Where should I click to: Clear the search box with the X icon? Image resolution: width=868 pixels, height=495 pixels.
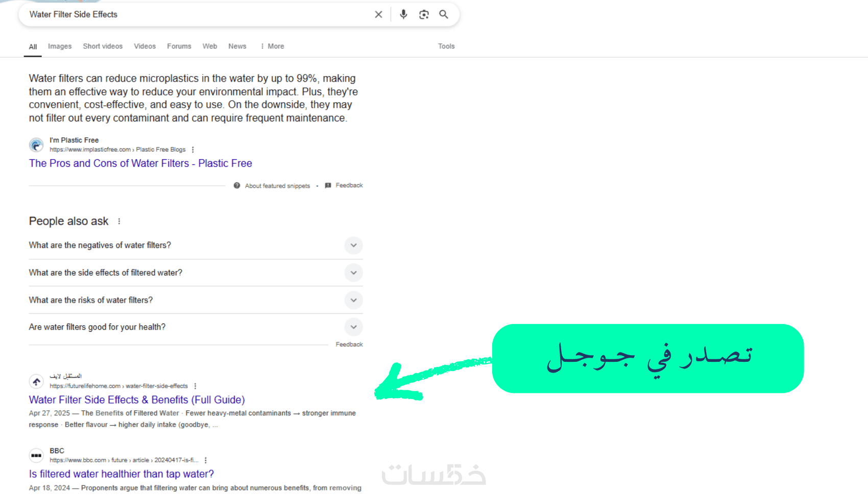tap(378, 14)
